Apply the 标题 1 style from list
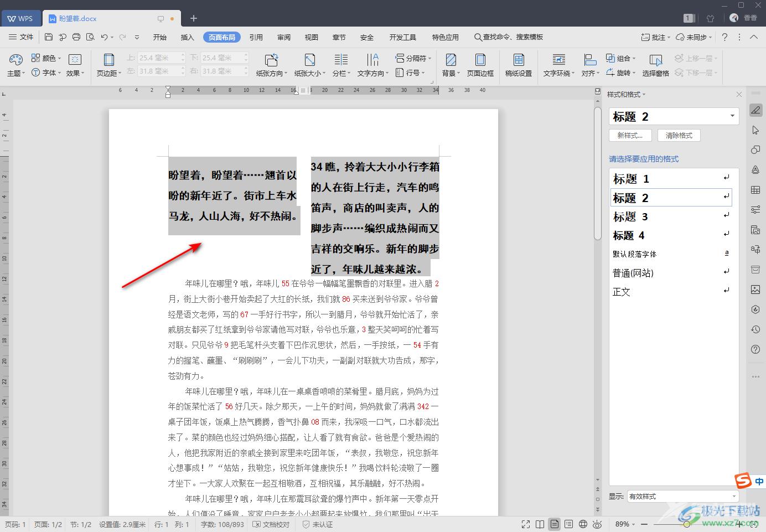Image resolution: width=766 pixels, height=532 pixels. (x=671, y=179)
